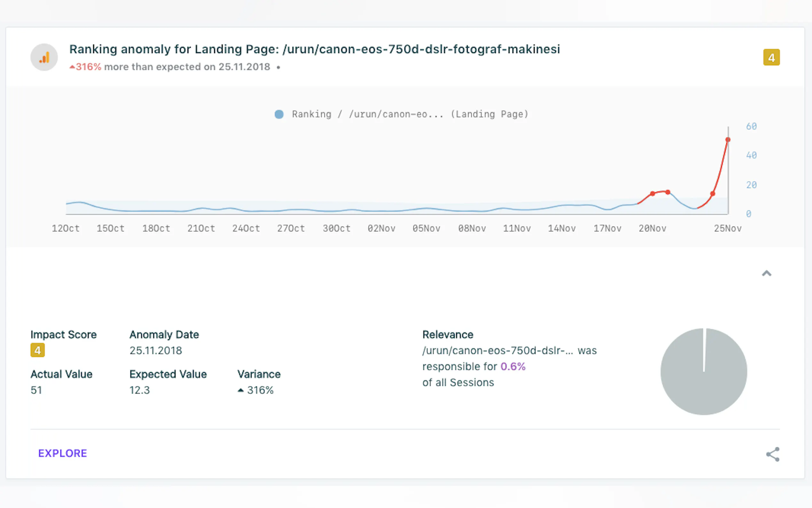Screen dimensions: 812x508
Task: Toggle the Ranking series legend dot
Action: point(279,114)
